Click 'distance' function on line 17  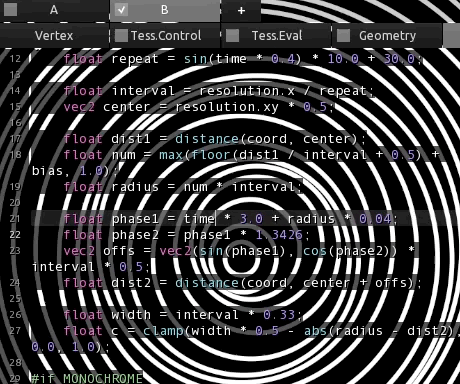[207, 139]
